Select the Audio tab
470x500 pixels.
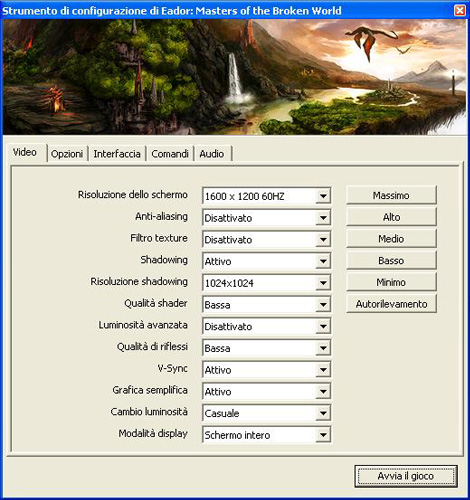(212, 154)
